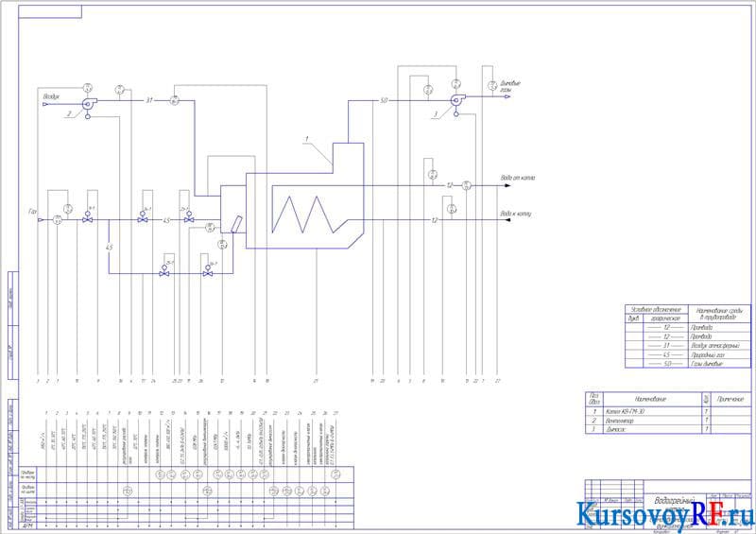Click the Приборы на щите row header
Image resolution: width=756 pixels, height=534 pixels.
tap(28, 491)
